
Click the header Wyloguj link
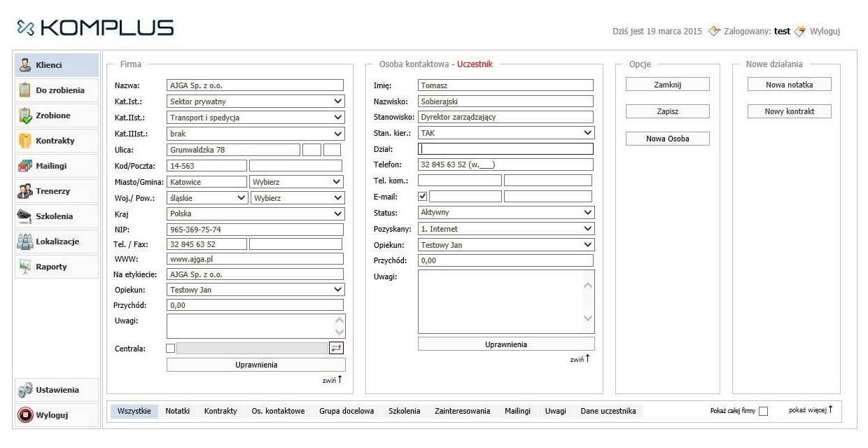pyautogui.click(x=825, y=31)
